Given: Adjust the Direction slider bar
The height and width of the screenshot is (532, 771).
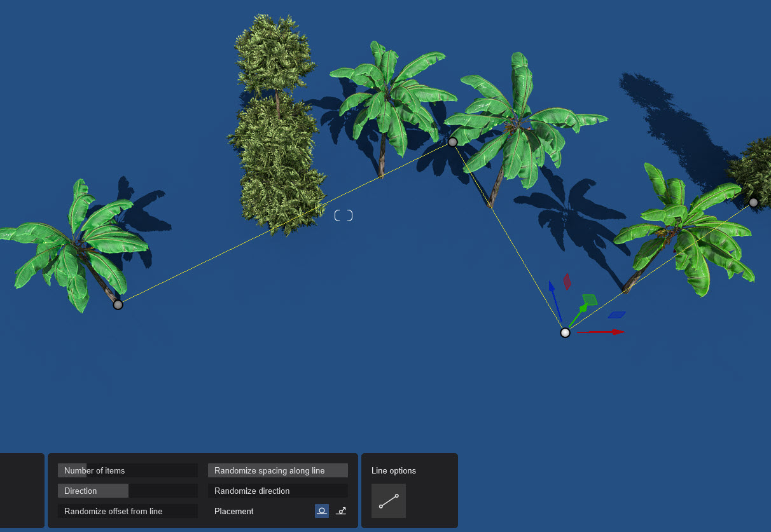Looking at the screenshot, I should click(x=127, y=491).
